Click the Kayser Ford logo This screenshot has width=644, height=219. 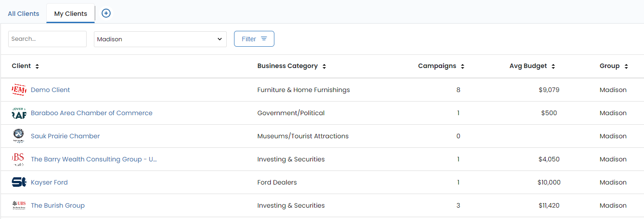(19, 182)
